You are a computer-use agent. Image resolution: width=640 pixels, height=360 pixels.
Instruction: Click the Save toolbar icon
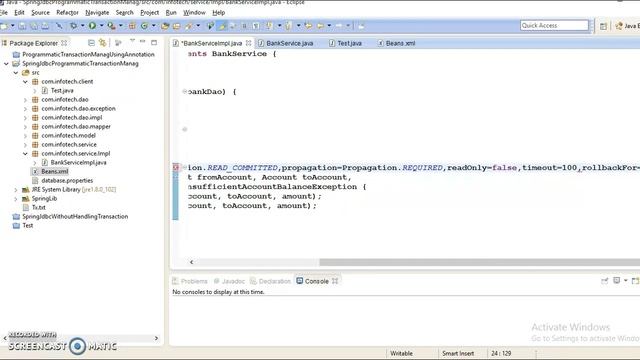22,26
